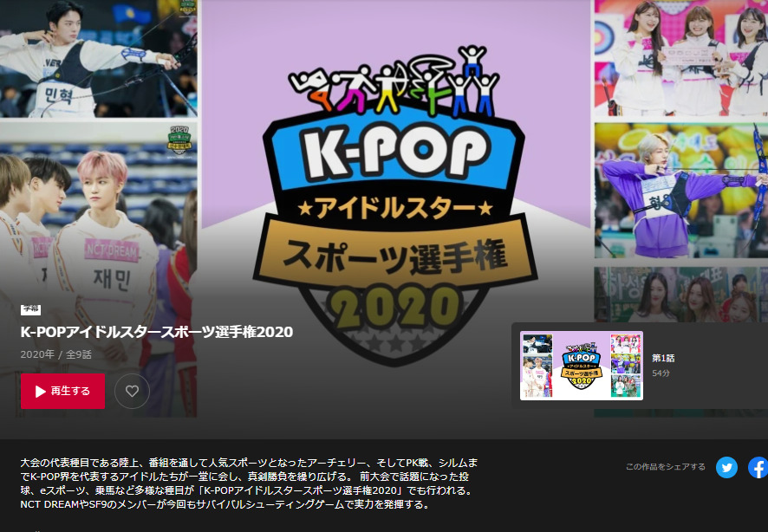Open the episode 1 thumbnail image

click(581, 366)
